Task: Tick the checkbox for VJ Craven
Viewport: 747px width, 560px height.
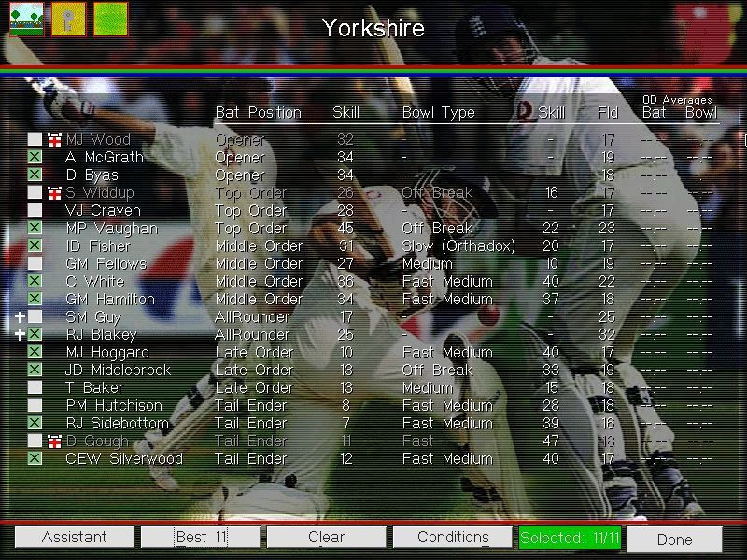Action: (x=35, y=211)
